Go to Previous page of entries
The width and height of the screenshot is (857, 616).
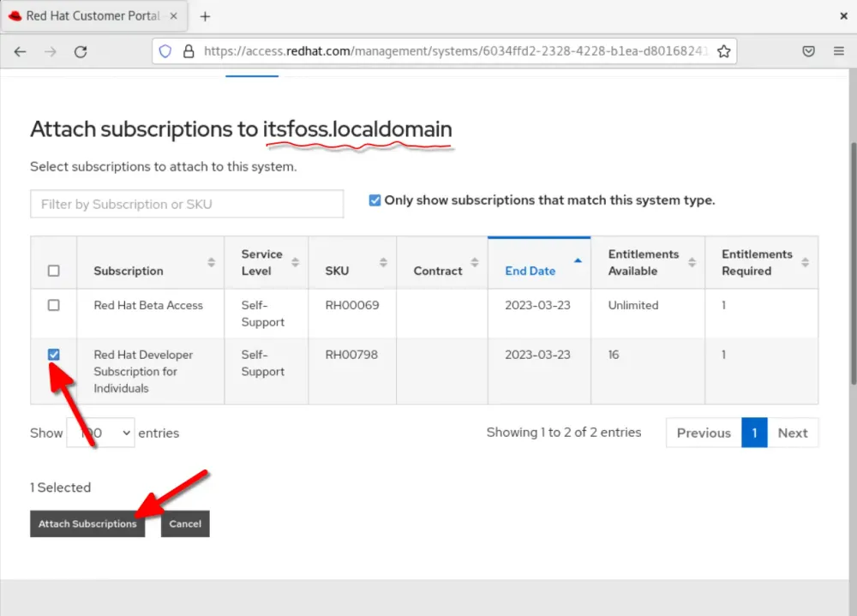tap(704, 433)
